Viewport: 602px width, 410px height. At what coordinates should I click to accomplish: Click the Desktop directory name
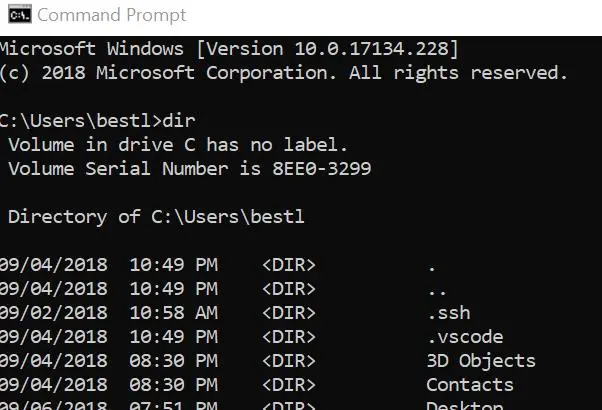(x=465, y=405)
